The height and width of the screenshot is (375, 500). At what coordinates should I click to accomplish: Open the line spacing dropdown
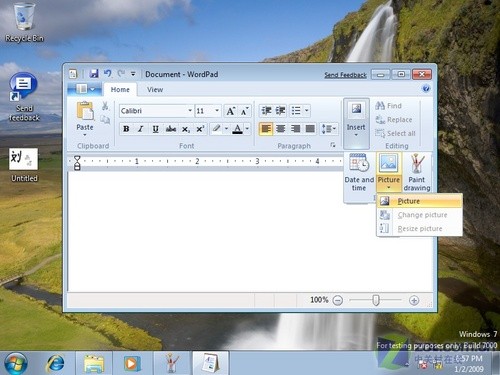tap(329, 129)
